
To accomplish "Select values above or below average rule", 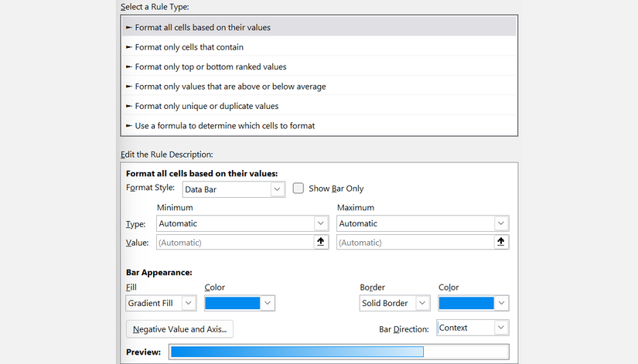I will 230,87.
